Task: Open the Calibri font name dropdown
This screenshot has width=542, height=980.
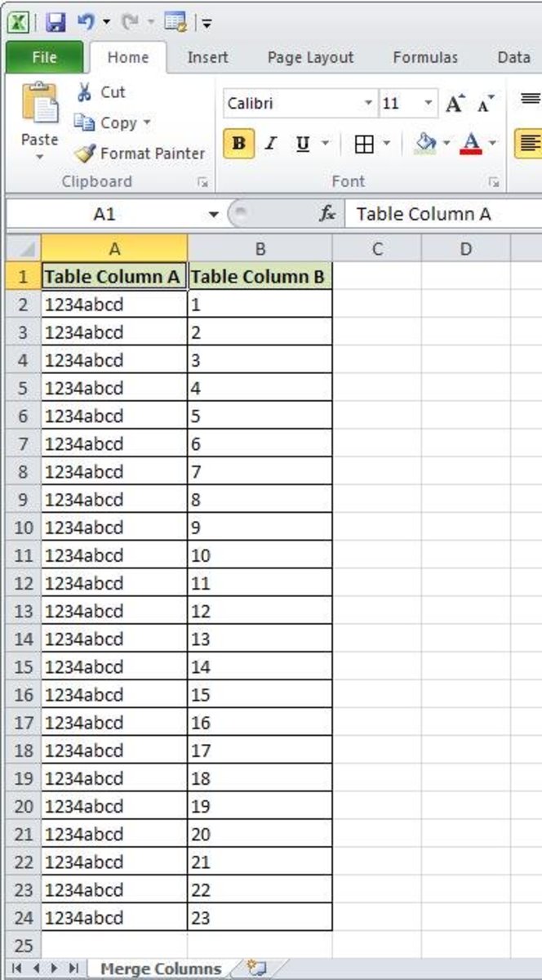Action: 369,103
